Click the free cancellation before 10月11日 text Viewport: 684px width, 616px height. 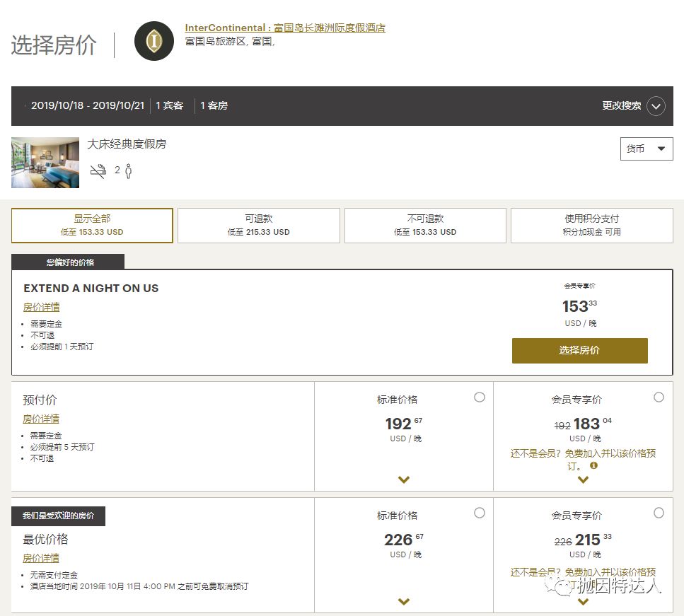point(139,586)
